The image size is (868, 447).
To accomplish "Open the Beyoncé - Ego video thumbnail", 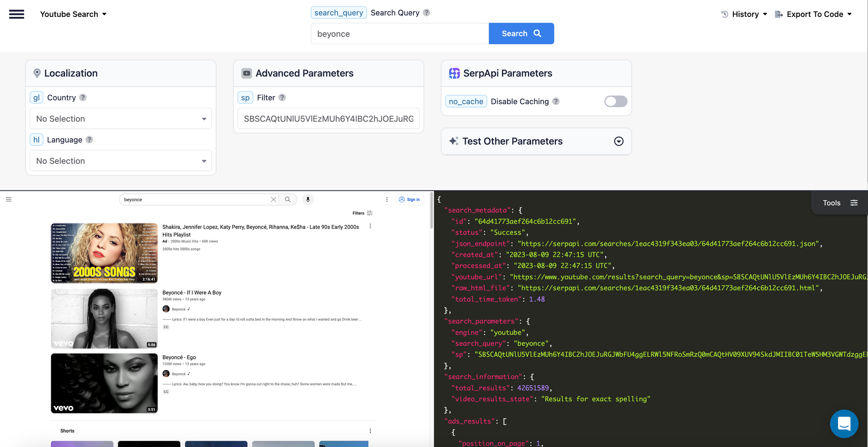I will (x=104, y=383).
